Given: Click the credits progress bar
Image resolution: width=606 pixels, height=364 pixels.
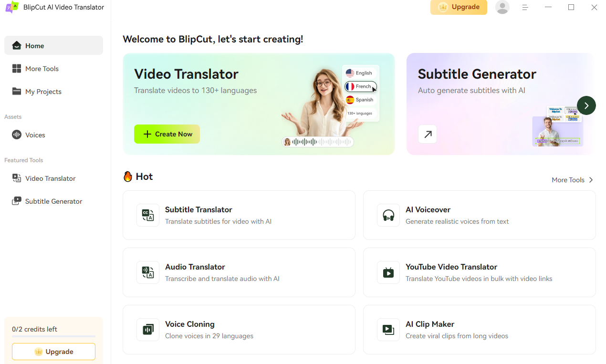Looking at the screenshot, I should click(53, 337).
